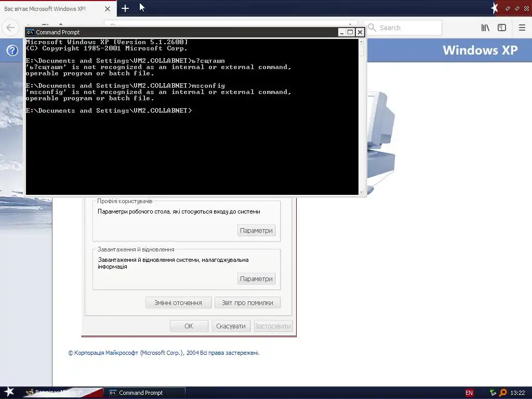This screenshot has width=532, height=399.
Task: Open the Звіт про помилки button
Action: (247, 303)
